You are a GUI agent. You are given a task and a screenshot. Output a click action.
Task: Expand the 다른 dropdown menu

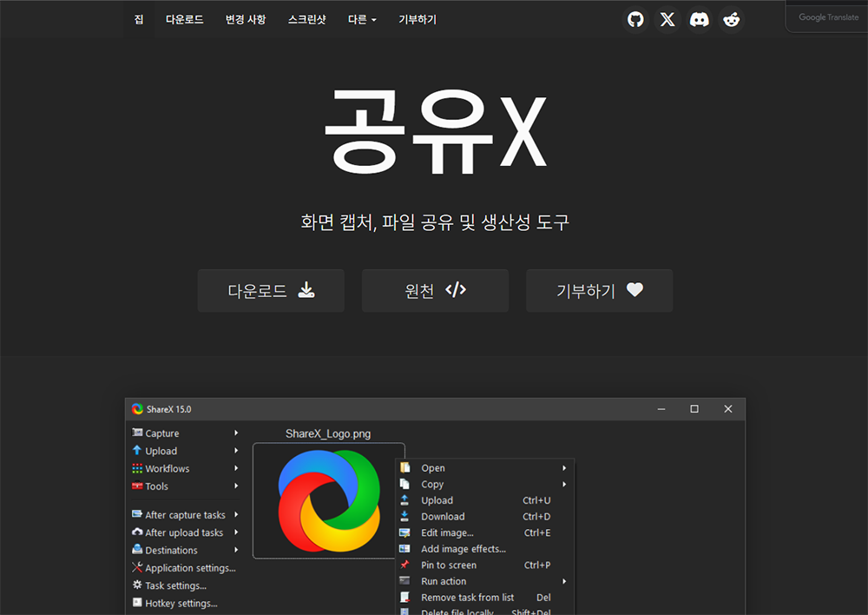[x=362, y=19]
